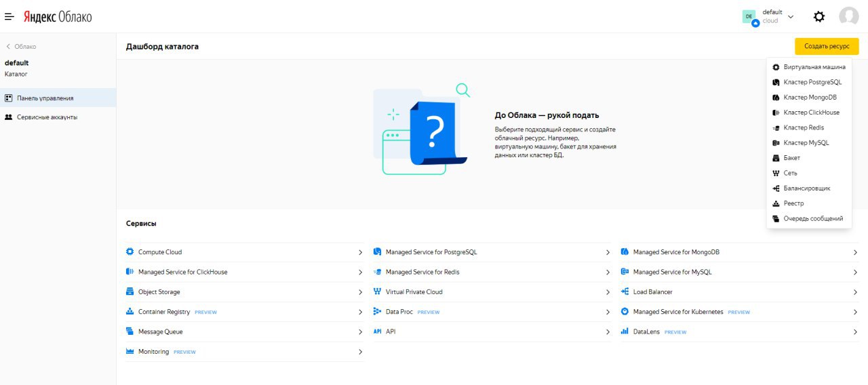Expand the default cloud selector dropdown
The width and height of the screenshot is (868, 385).
(791, 17)
